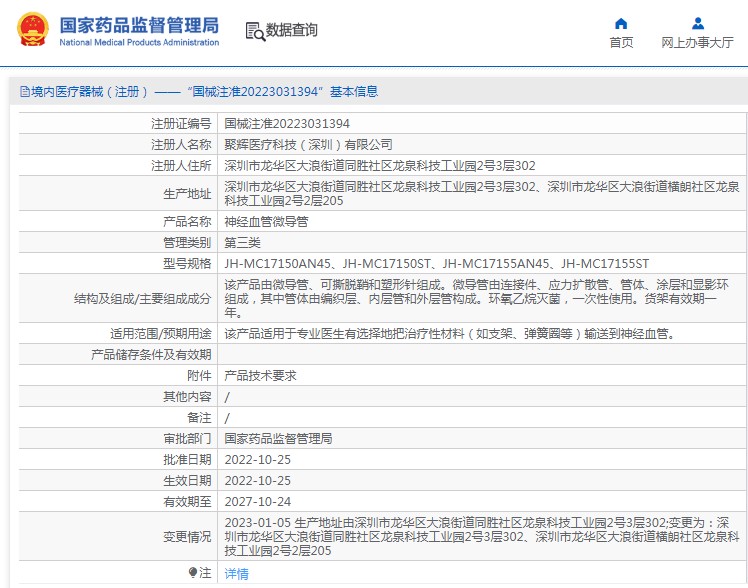
Task: Click the 注册证编号 label
Action: click(181, 124)
